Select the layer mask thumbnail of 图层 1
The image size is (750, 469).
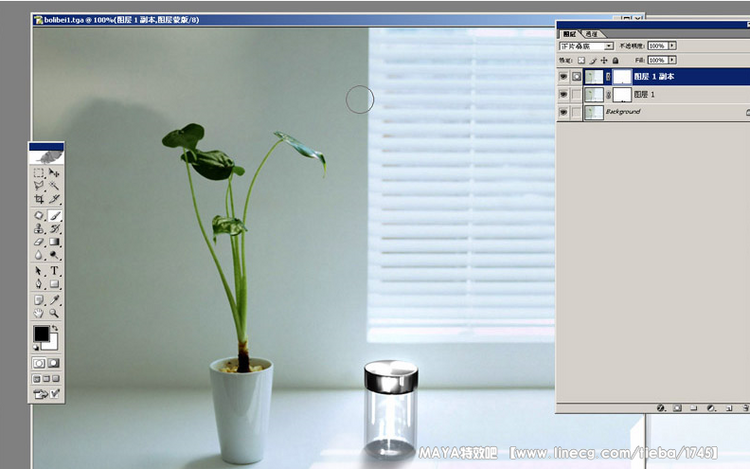coord(622,94)
